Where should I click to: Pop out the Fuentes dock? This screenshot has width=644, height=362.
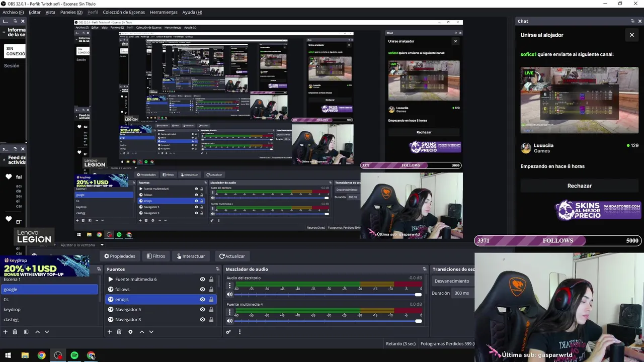(x=217, y=269)
